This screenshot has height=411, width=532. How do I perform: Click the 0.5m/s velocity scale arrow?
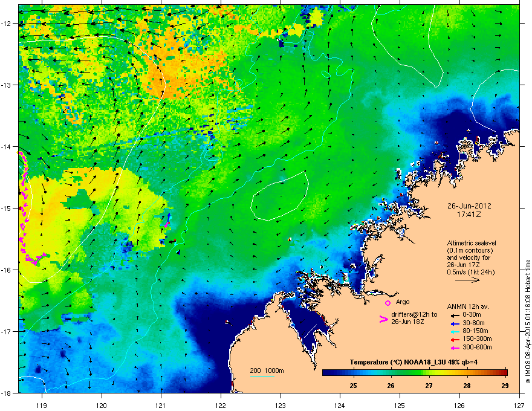(467, 280)
